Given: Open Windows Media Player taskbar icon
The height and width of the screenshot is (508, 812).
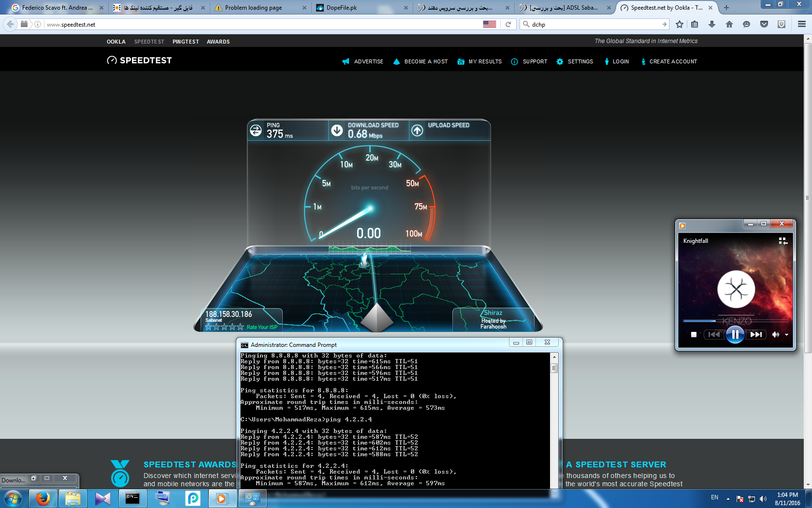Looking at the screenshot, I should click(x=222, y=498).
